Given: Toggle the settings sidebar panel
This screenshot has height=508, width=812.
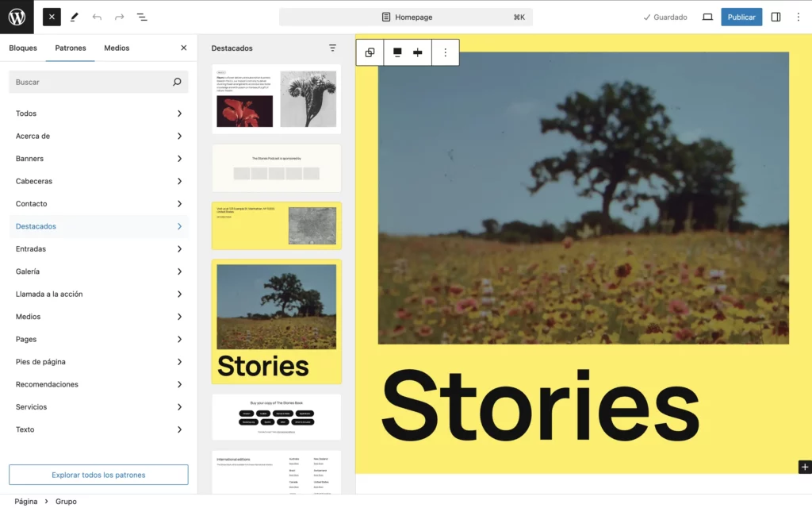Looking at the screenshot, I should coord(776,17).
